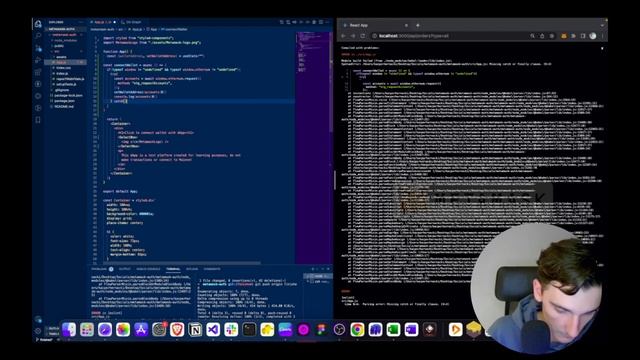
Task: Go forward in the browser window
Action: [x=353, y=36]
